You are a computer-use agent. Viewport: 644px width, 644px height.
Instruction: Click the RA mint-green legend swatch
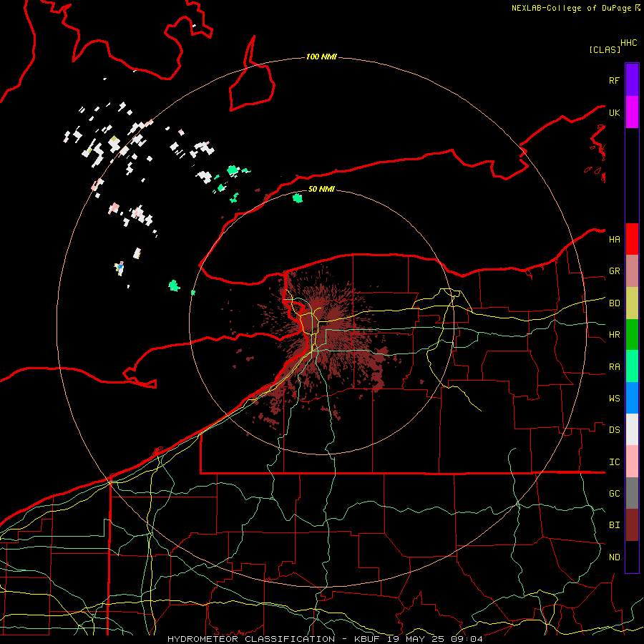[x=632, y=366]
